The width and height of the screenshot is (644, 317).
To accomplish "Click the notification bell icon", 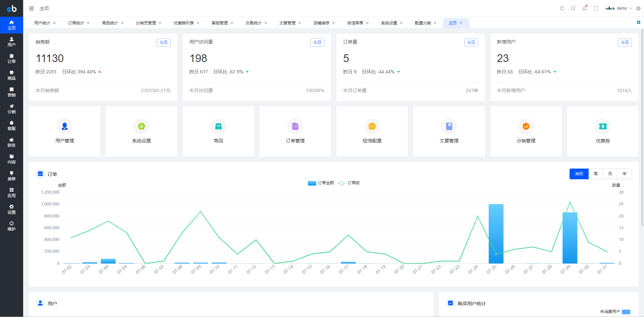I will 585,8.
